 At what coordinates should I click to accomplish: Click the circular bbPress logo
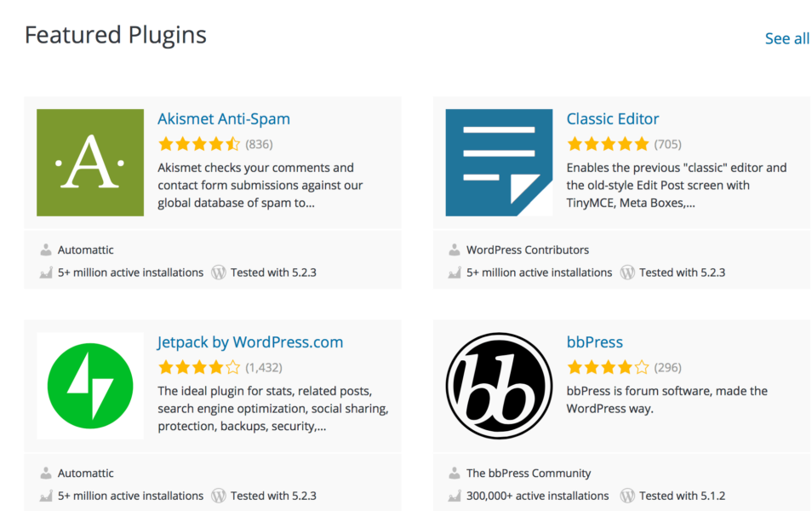tap(499, 385)
